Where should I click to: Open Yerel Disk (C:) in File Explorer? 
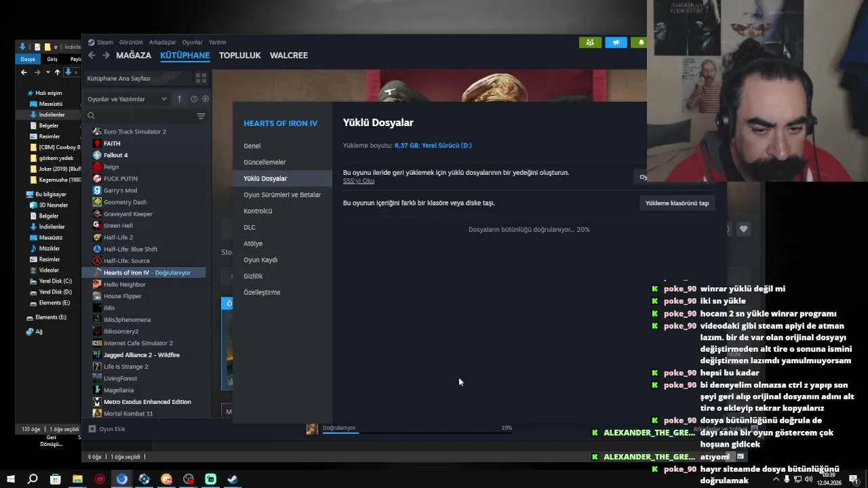51,281
